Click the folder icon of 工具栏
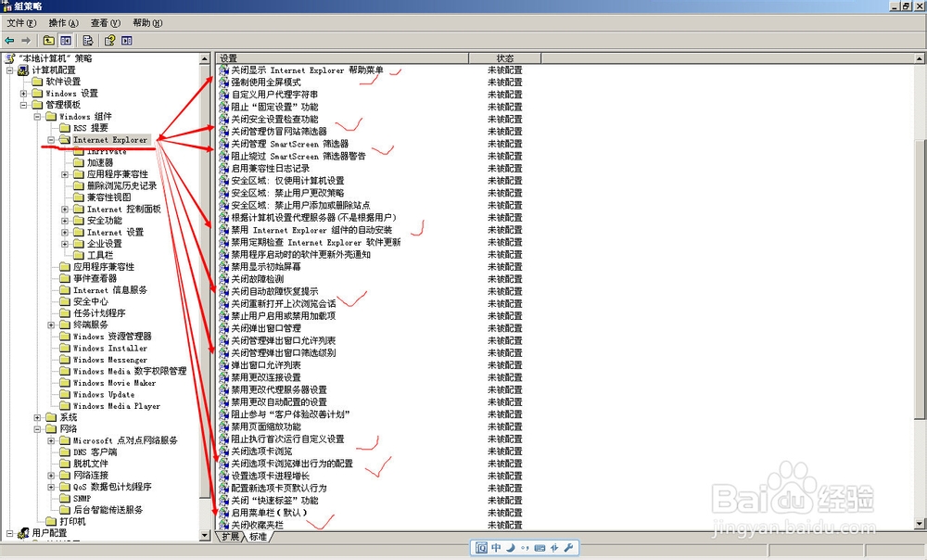The width and height of the screenshot is (927, 560). click(79, 255)
